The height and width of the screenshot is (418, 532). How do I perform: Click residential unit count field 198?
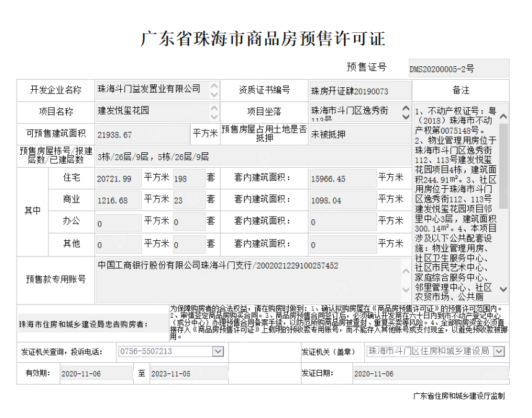[190, 178]
